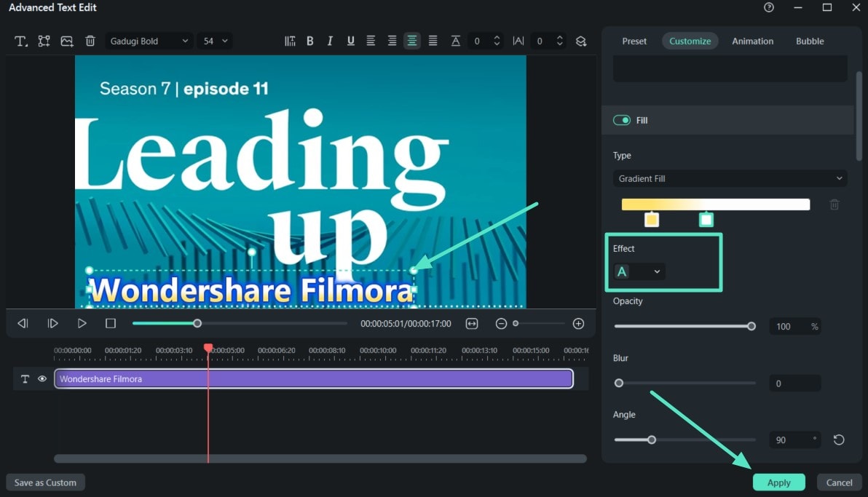Click the Angle slider handle
This screenshot has width=868, height=497.
click(x=652, y=440)
